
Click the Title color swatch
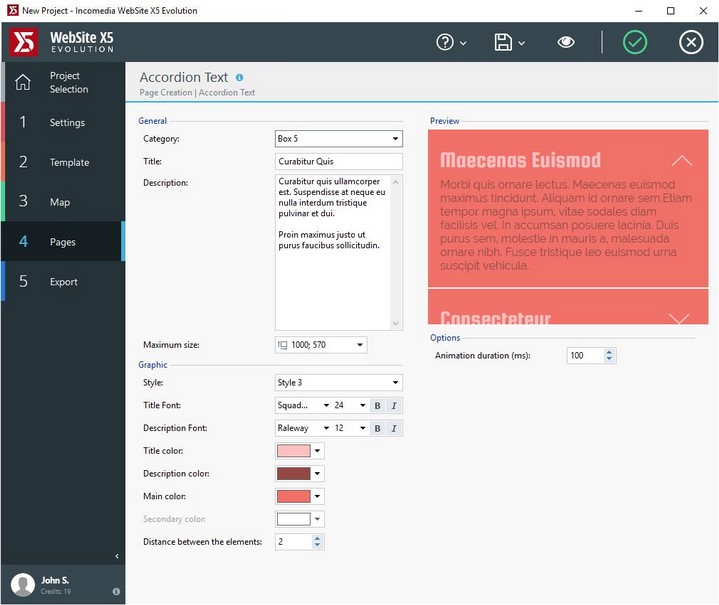[x=293, y=451]
